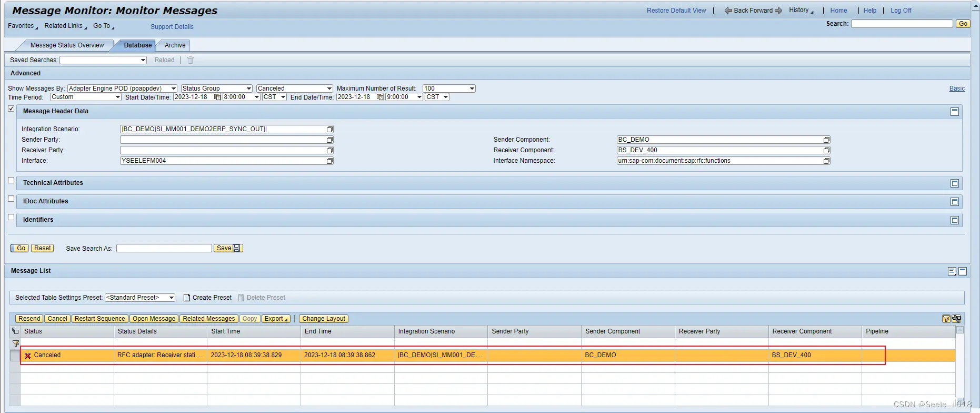
Task: Click select-all icon in table header corner
Action: coord(15,331)
